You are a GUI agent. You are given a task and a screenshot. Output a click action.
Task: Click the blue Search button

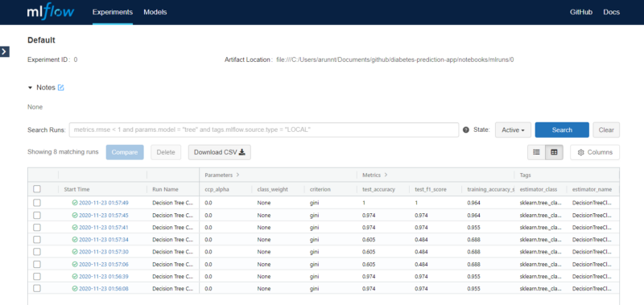(x=562, y=130)
